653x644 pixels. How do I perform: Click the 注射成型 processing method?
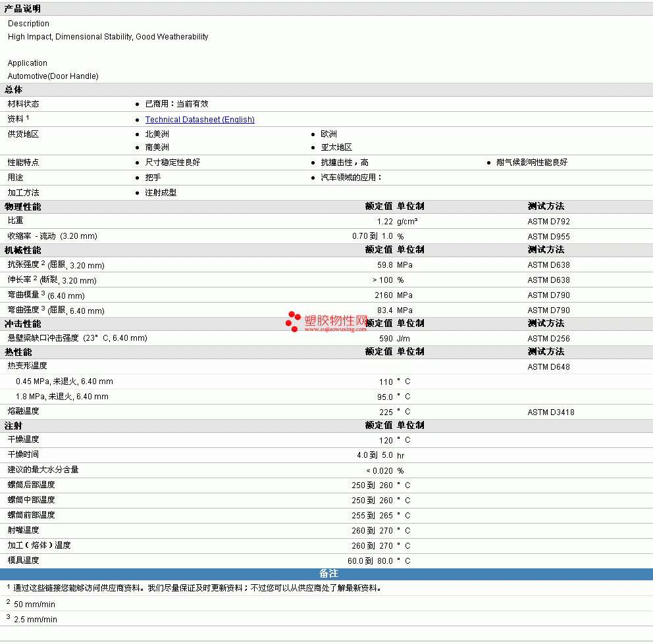click(x=161, y=193)
